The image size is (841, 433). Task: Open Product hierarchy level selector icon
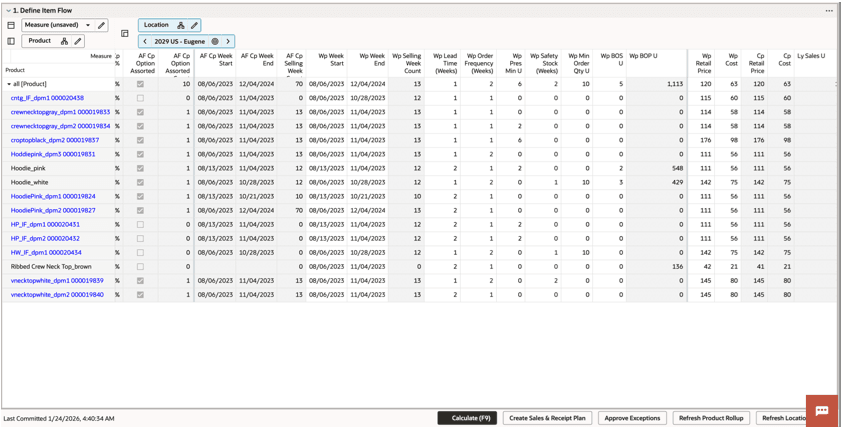point(64,41)
